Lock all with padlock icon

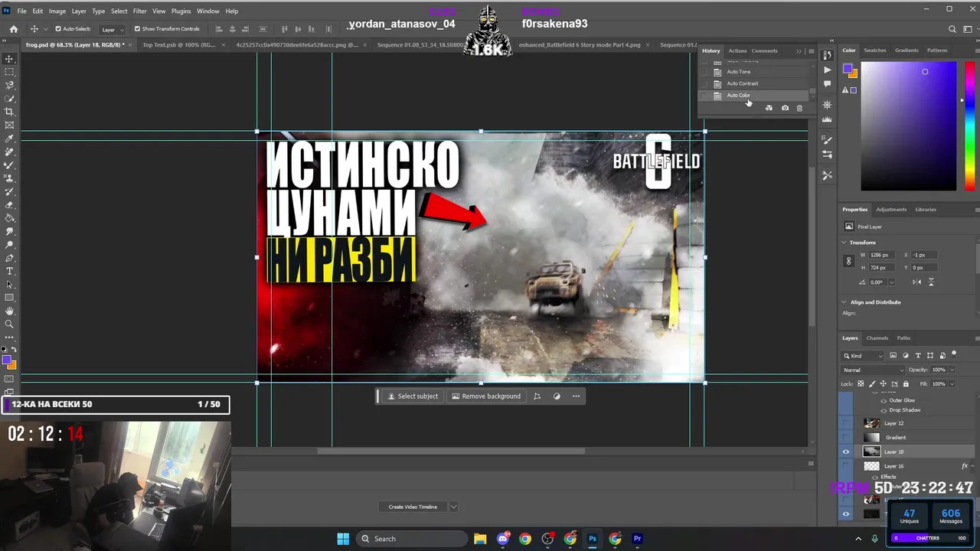point(906,383)
